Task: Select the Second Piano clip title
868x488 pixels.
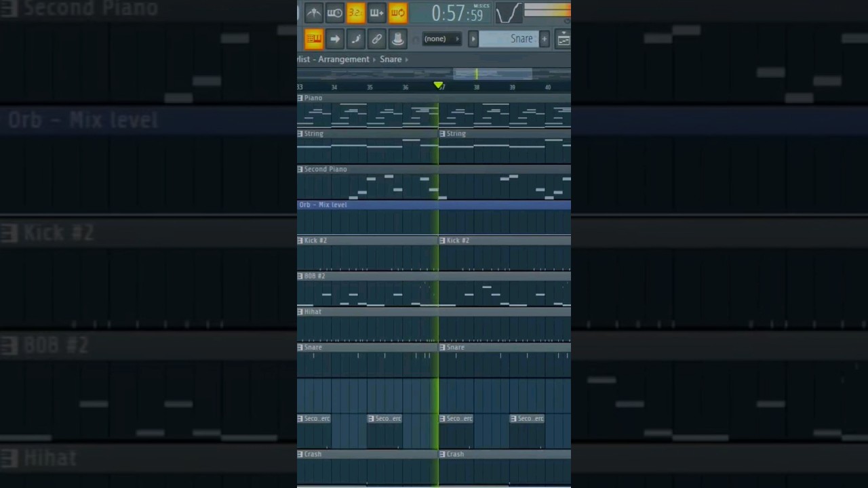Action: (x=325, y=169)
